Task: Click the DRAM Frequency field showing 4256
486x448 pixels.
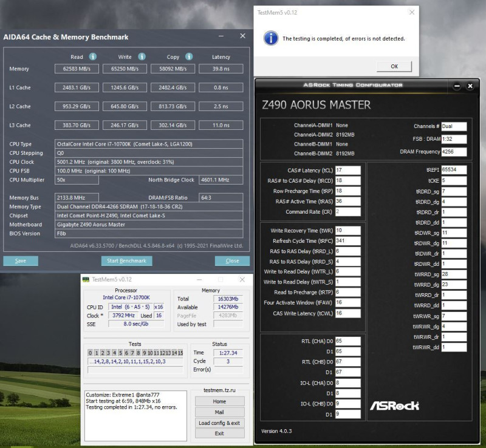Action: [x=454, y=152]
